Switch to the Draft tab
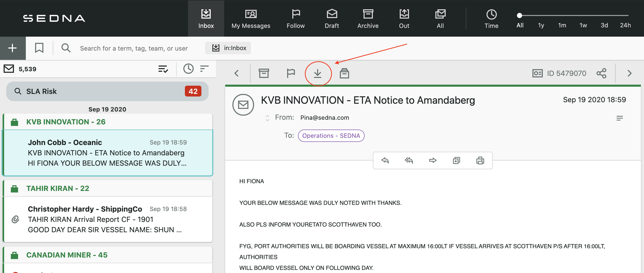The width and height of the screenshot is (644, 273). coord(332,18)
